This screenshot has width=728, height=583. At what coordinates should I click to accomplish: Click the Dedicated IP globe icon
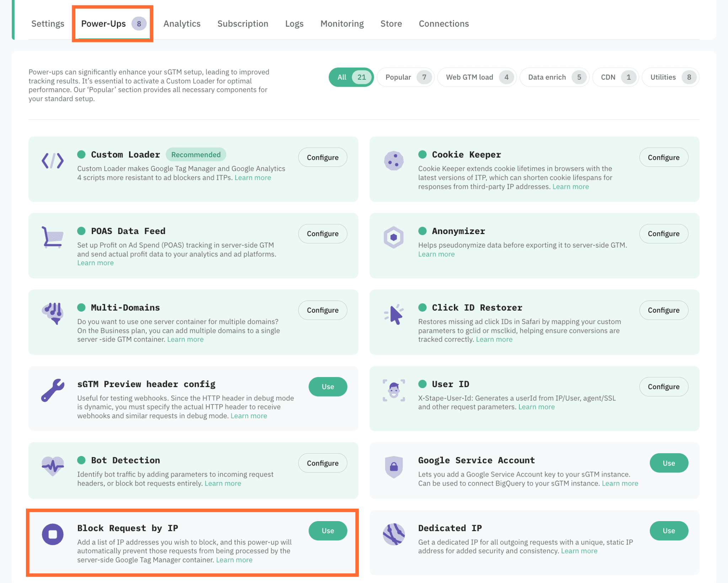coord(394,534)
